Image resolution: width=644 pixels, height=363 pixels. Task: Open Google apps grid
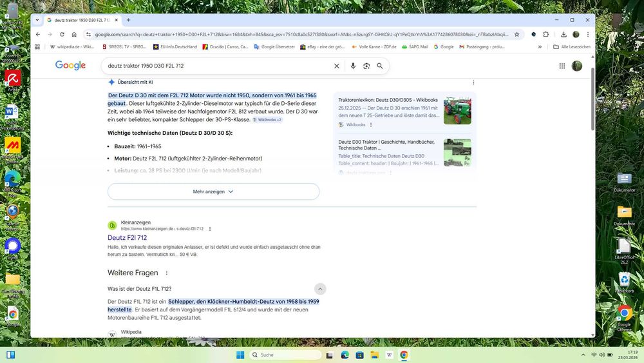click(x=562, y=66)
